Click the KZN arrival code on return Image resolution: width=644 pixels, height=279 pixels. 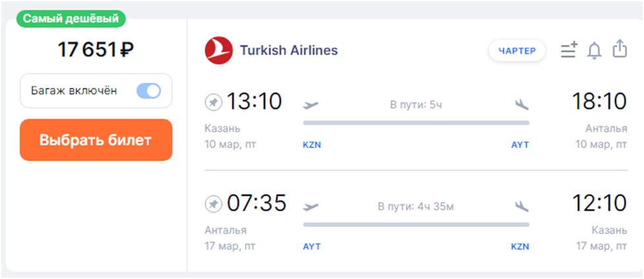[x=520, y=247]
